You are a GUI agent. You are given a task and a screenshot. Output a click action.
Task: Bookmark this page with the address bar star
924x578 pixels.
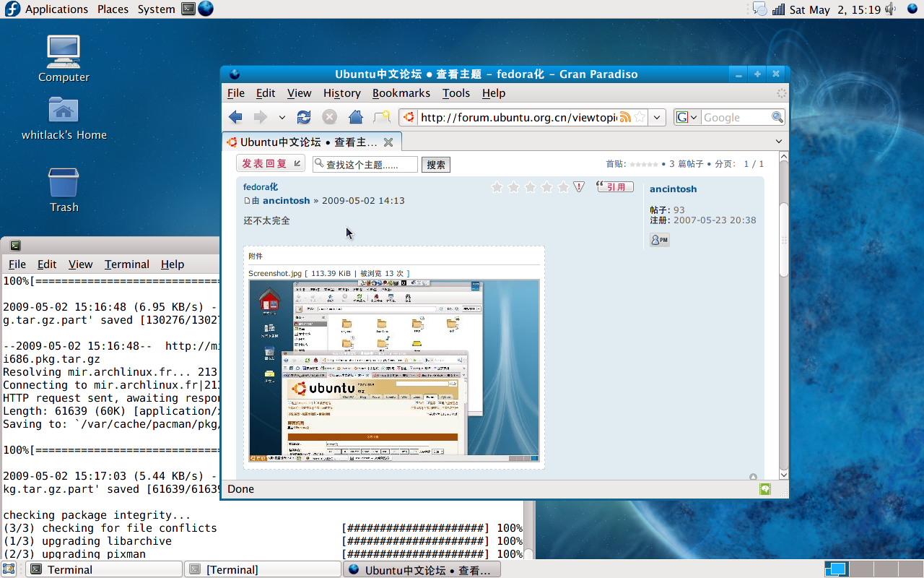[640, 117]
